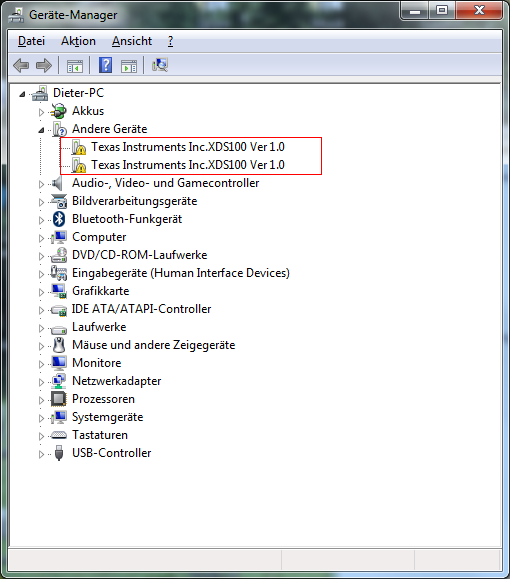
Task: Click the Forward arrow toolbar icon
Action: 44,66
